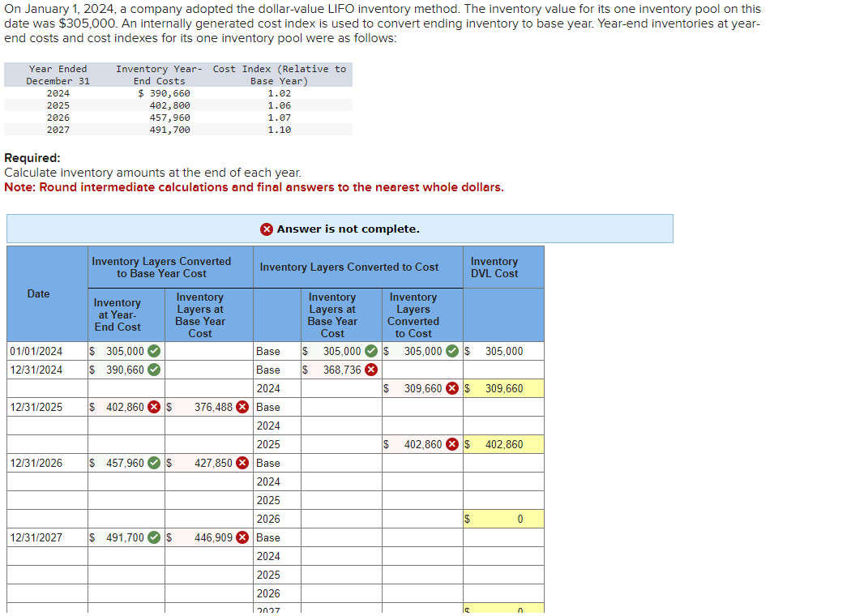Select the 402,860 year-end cost field for 12/31/2025
This screenshot has height=616, width=851.
coord(126,407)
